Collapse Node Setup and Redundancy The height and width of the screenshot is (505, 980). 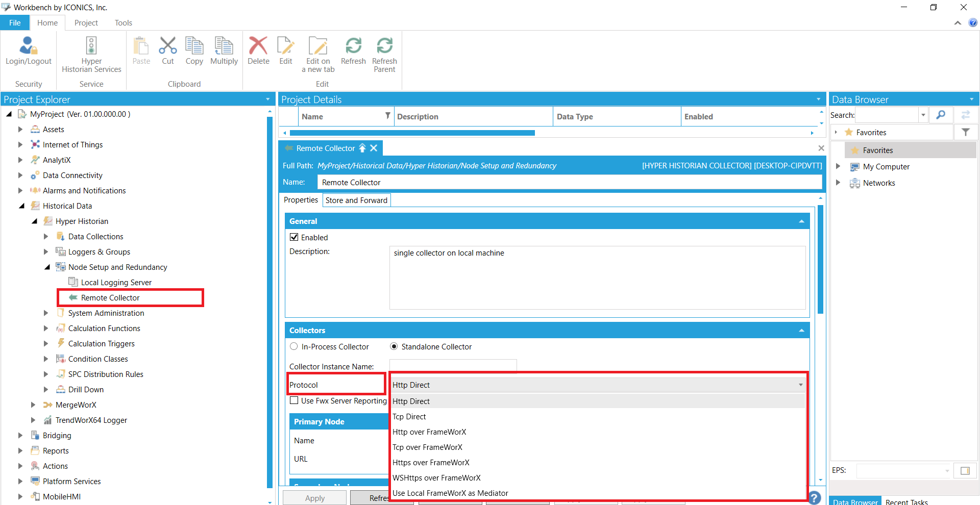(47, 267)
